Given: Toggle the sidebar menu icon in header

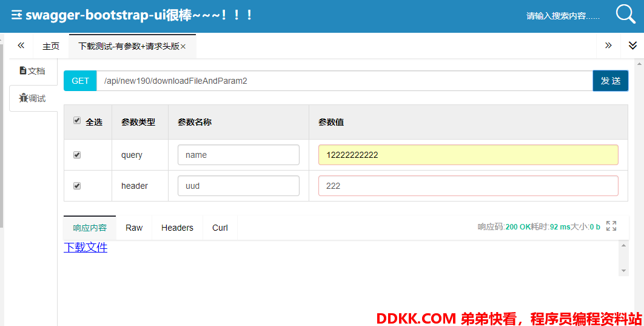Looking at the screenshot, I should (x=16, y=16).
